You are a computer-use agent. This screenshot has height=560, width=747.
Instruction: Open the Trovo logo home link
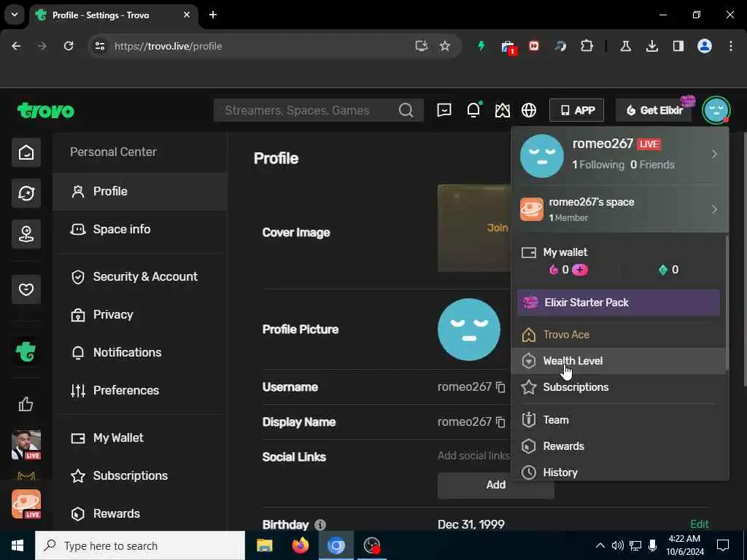click(x=46, y=111)
